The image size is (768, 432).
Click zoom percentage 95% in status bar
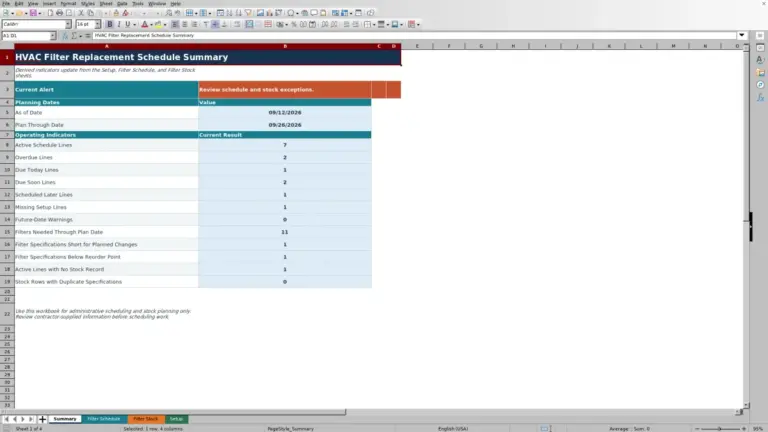pos(758,429)
